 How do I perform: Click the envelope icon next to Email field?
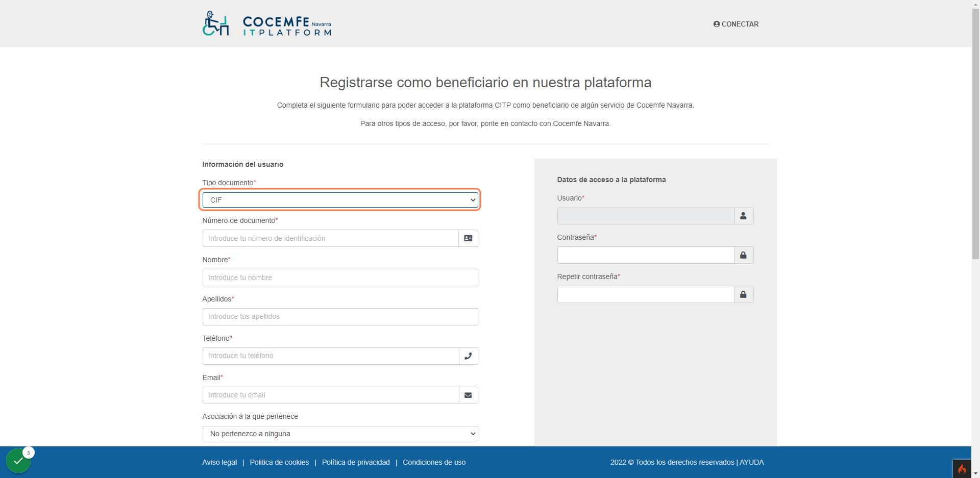point(468,395)
